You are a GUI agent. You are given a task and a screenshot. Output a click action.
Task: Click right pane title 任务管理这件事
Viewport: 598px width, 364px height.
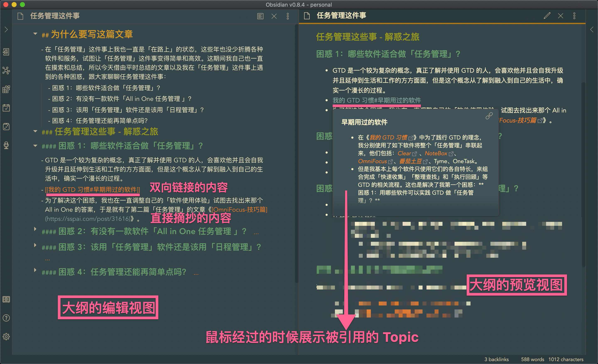coord(342,16)
